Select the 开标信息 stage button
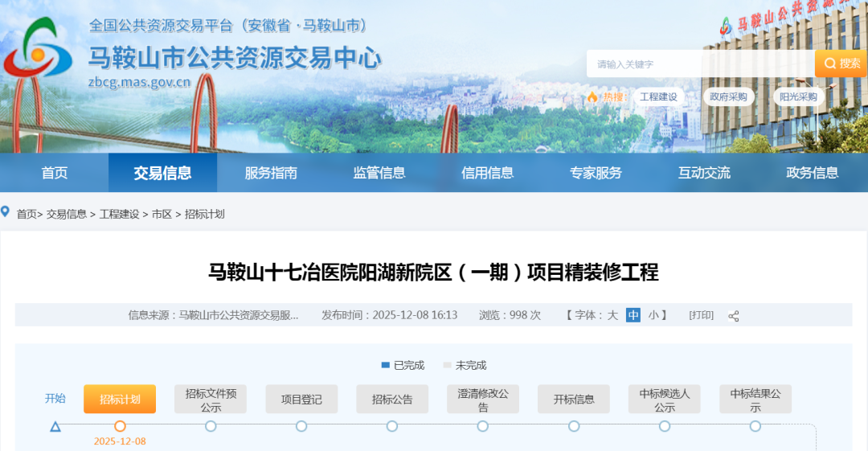Image resolution: width=868 pixels, height=451 pixels. coord(574,399)
